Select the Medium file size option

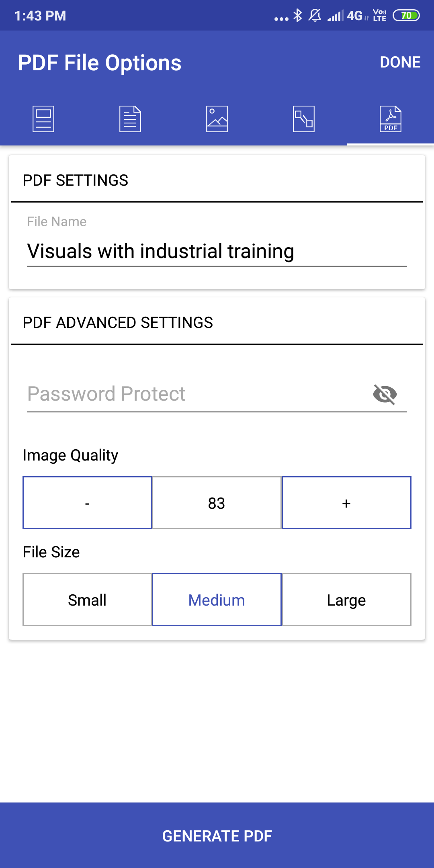click(x=216, y=600)
